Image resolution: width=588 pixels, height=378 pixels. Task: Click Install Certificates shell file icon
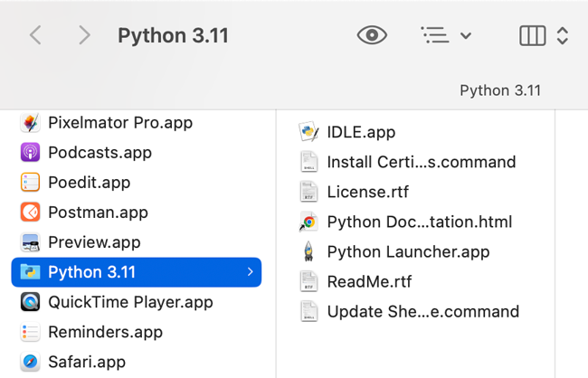308,162
